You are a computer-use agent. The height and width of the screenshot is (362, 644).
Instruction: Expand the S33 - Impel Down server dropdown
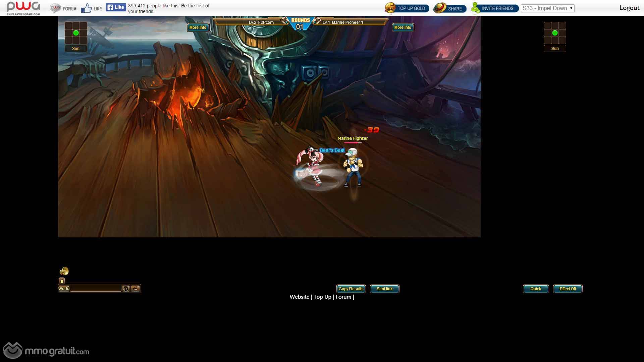coord(547,8)
